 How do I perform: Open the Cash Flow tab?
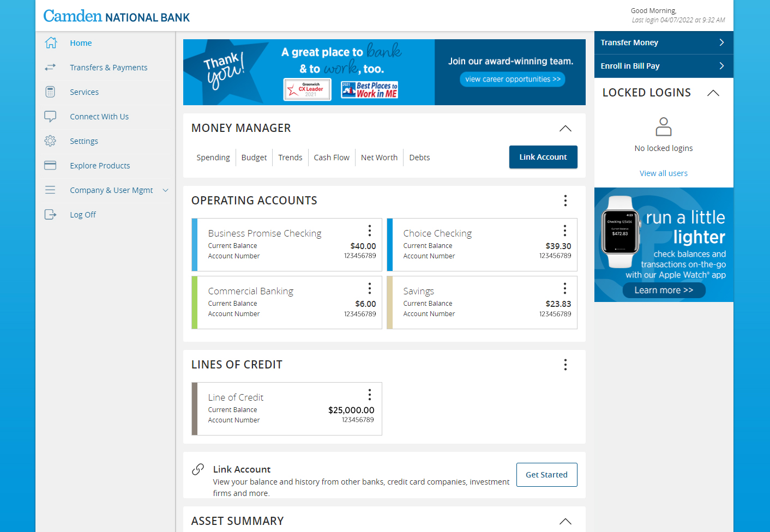(x=332, y=158)
